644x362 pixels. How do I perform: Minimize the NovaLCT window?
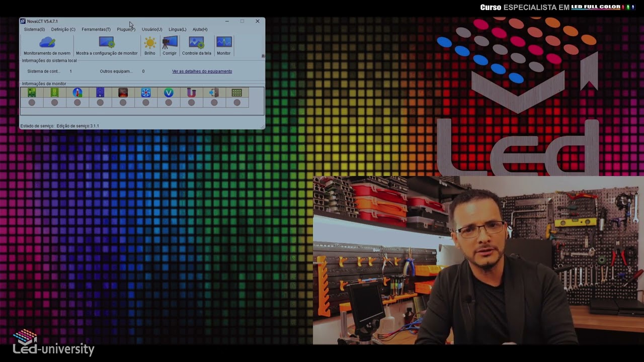[227, 21]
